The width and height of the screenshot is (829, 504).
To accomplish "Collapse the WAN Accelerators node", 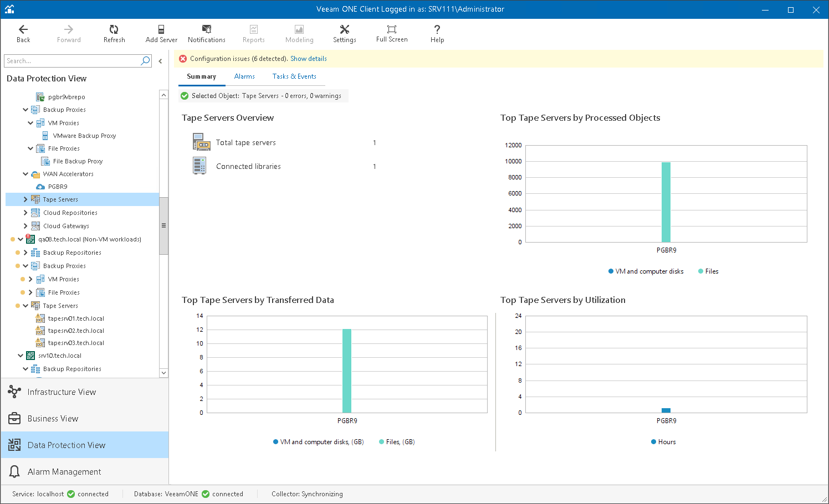I will tap(25, 174).
